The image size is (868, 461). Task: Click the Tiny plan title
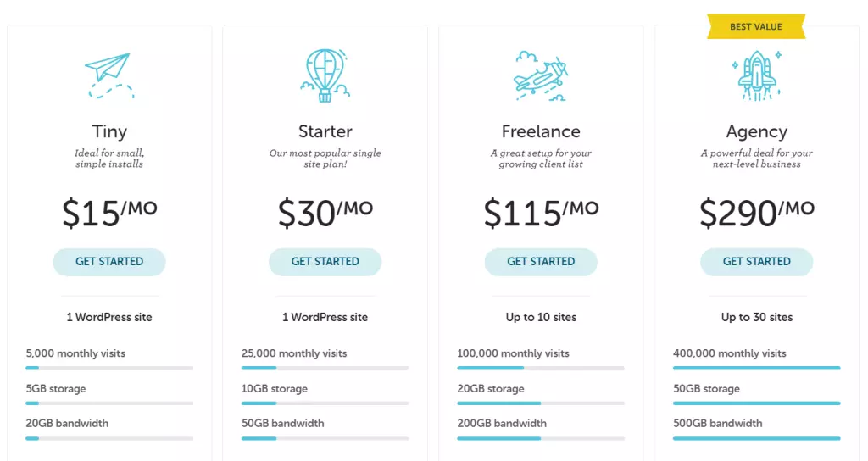(109, 131)
